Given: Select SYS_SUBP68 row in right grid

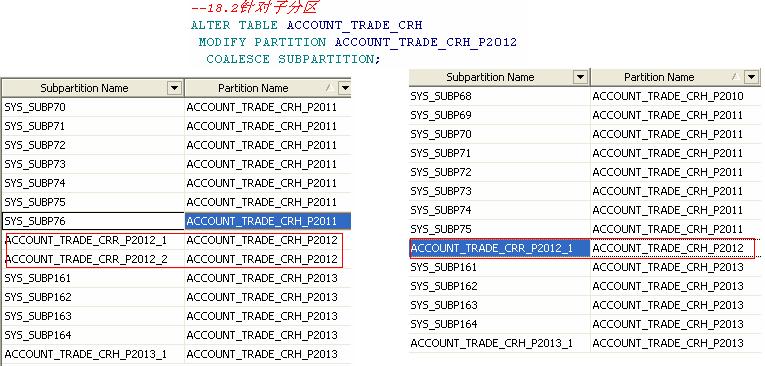Looking at the screenshot, I should 584,96.
